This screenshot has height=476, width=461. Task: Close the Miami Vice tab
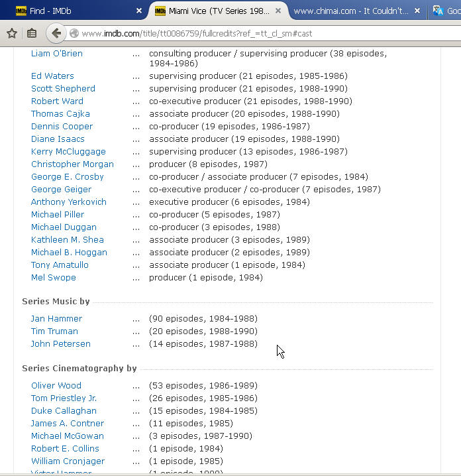[x=278, y=11]
